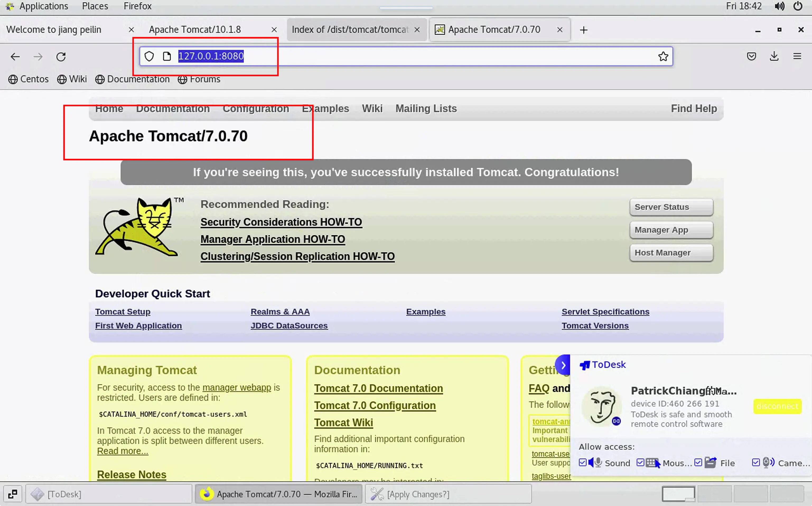Uncheck the ToDesk Sound access checkbox
Screen dimensions: 812x506
pos(583,462)
